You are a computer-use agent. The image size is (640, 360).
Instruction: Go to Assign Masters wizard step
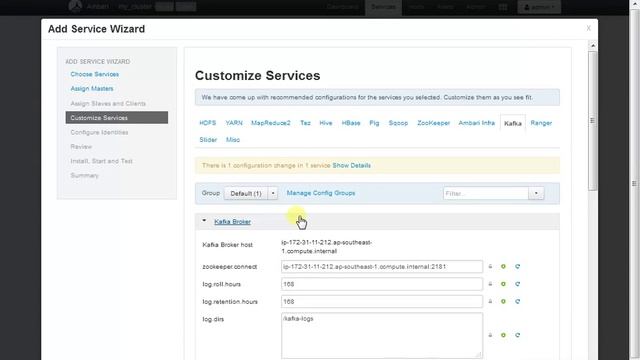click(92, 89)
